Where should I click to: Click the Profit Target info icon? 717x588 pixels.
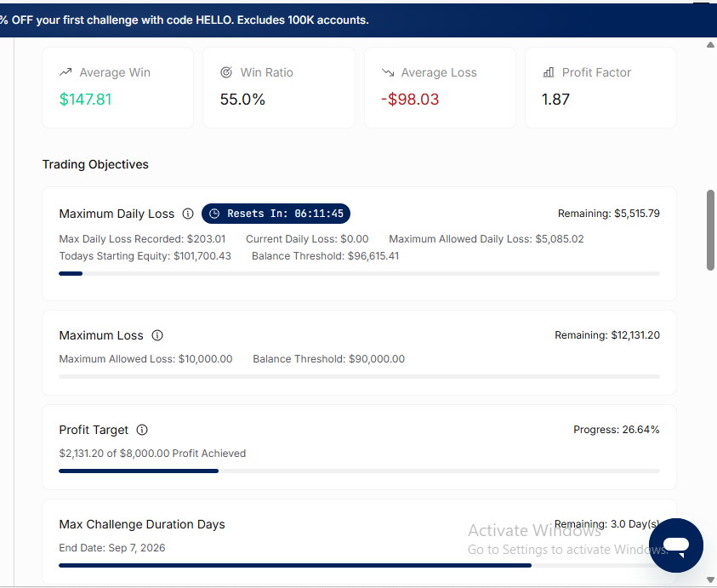point(142,430)
